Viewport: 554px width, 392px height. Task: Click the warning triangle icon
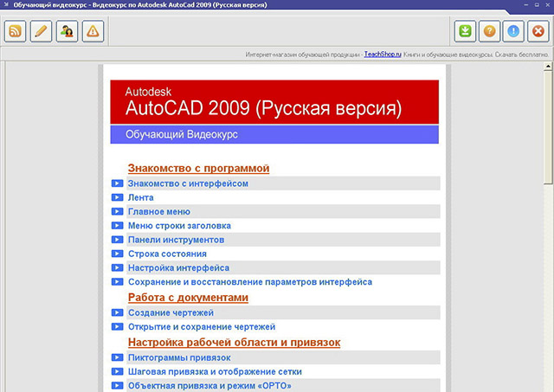[93, 31]
